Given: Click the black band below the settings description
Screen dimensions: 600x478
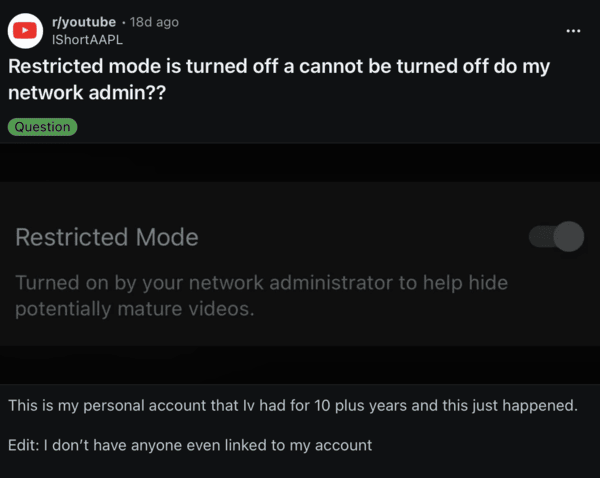Looking at the screenshot, I should [x=300, y=364].
